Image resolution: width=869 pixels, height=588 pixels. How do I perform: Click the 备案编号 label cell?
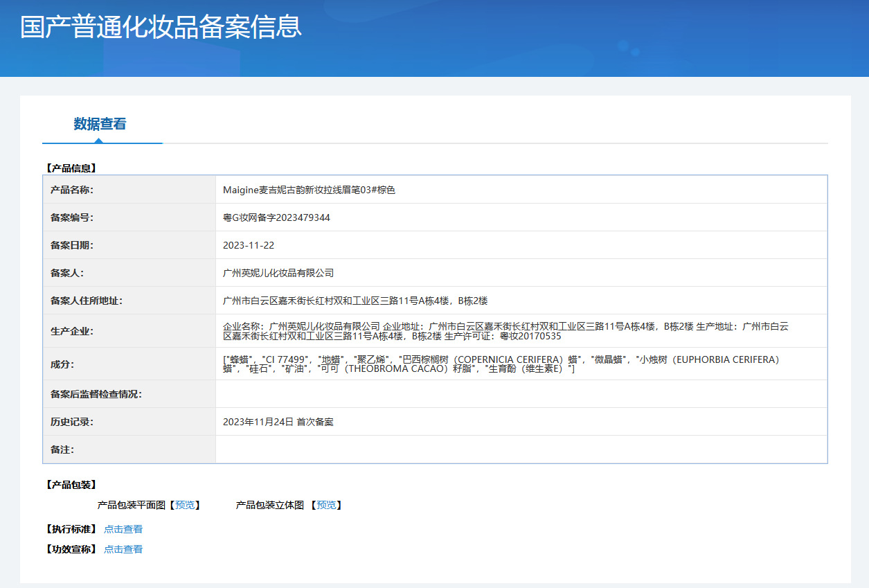[x=129, y=217]
